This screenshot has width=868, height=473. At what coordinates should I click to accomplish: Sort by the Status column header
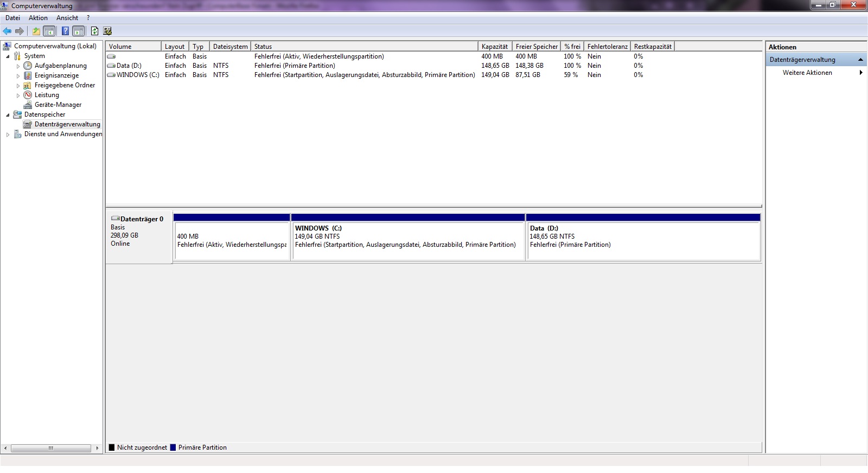(x=365, y=47)
